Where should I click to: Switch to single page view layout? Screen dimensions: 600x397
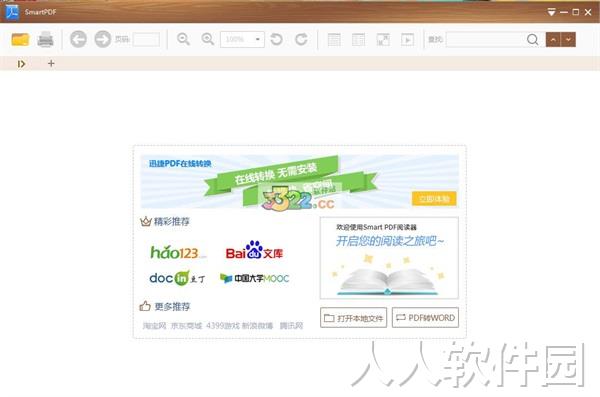pos(334,39)
